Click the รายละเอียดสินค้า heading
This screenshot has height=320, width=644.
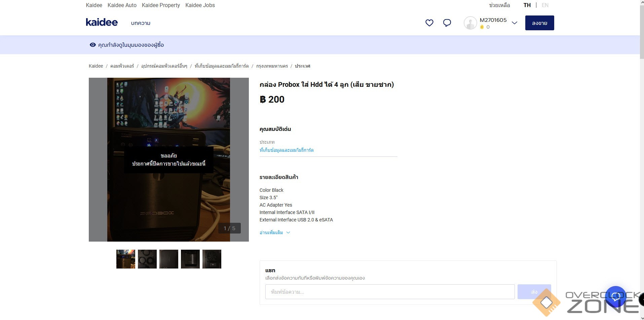point(279,177)
